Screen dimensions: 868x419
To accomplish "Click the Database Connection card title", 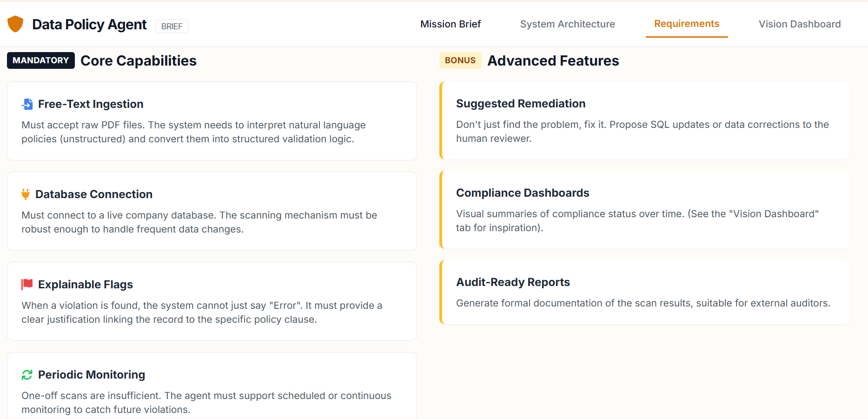I will tap(94, 194).
